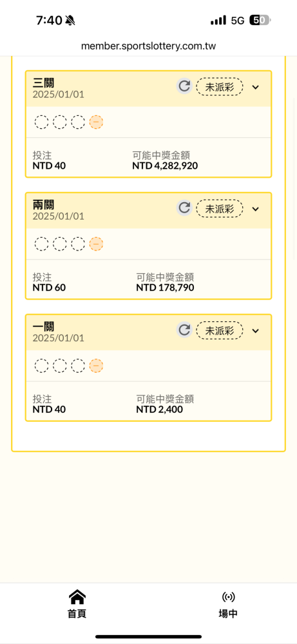Expand the 兩關 bet details chevron
Image resolution: width=297 pixels, height=644 pixels.
coord(256,209)
